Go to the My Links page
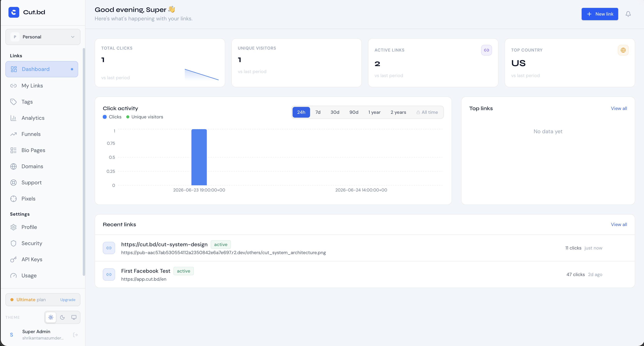 pyautogui.click(x=42, y=86)
